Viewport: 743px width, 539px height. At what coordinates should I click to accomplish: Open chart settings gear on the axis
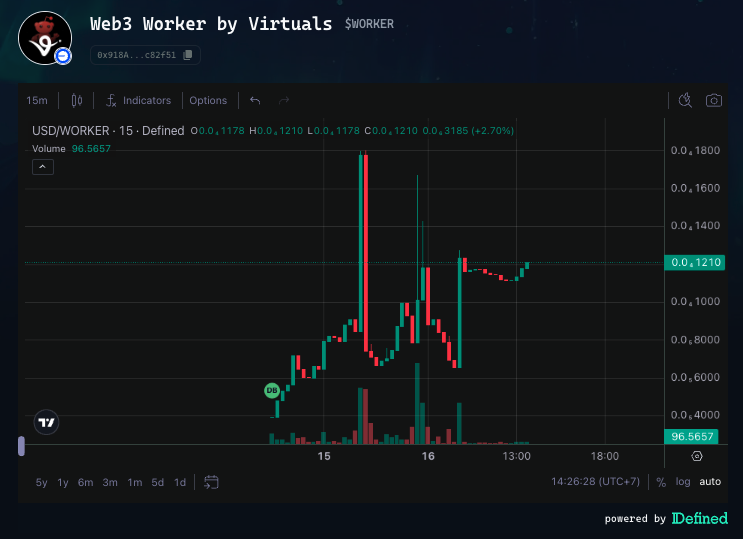coord(697,456)
